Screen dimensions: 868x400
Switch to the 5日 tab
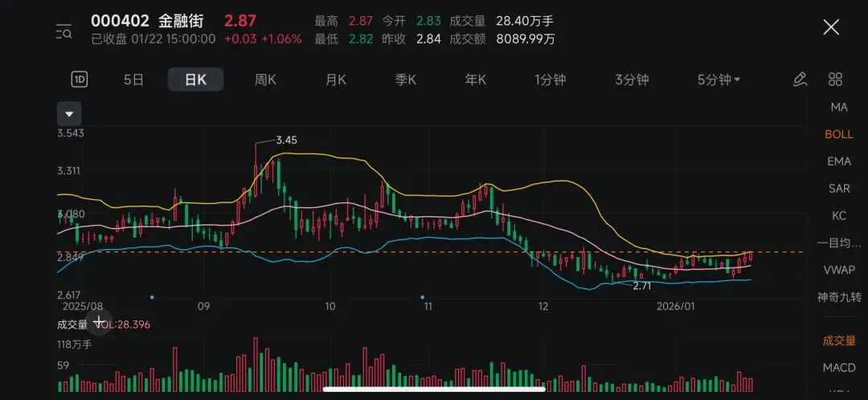(133, 80)
